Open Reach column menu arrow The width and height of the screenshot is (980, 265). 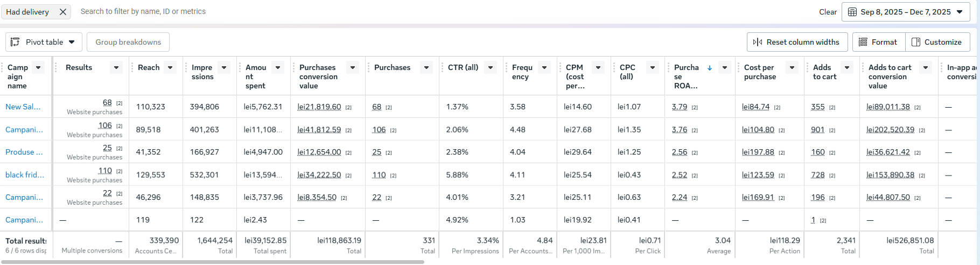click(170, 67)
